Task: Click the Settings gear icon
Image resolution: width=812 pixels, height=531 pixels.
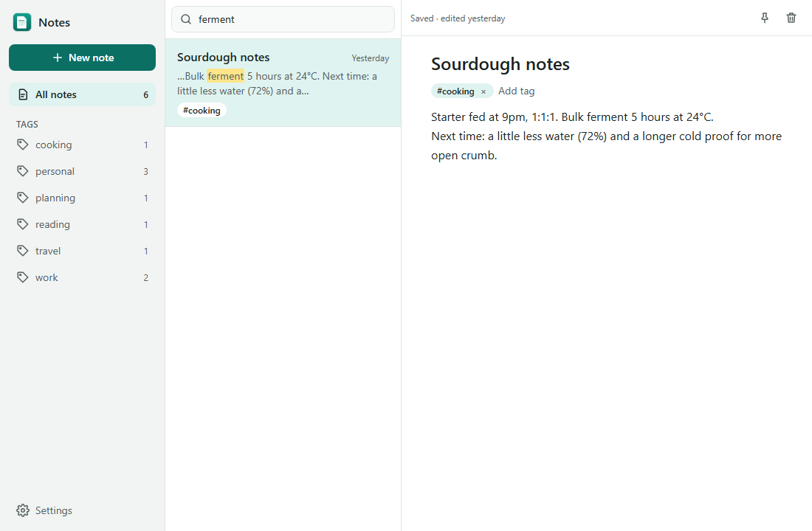Action: tap(23, 510)
